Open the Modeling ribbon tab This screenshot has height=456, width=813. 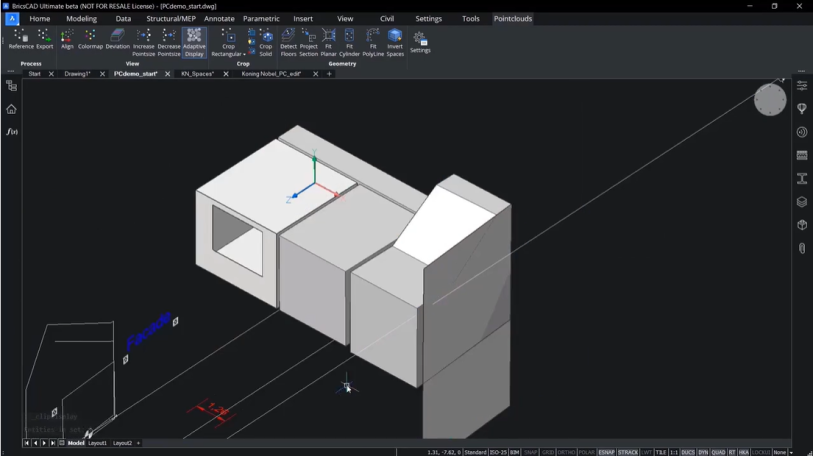coord(81,18)
